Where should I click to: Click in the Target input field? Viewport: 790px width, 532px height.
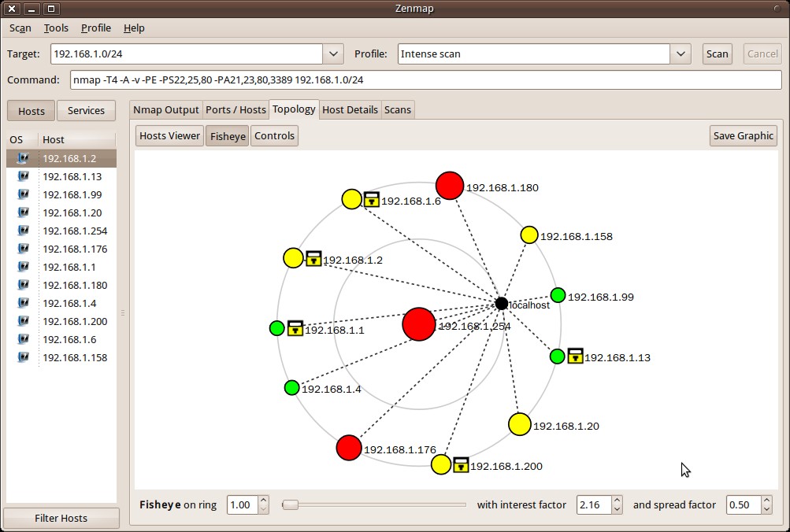click(187, 54)
